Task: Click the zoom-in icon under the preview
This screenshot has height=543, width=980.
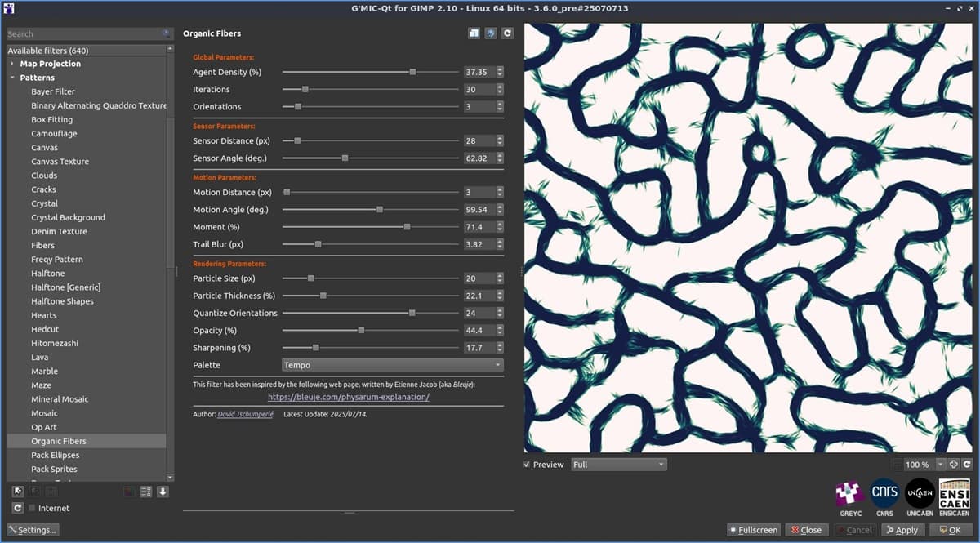Action: [953, 465]
